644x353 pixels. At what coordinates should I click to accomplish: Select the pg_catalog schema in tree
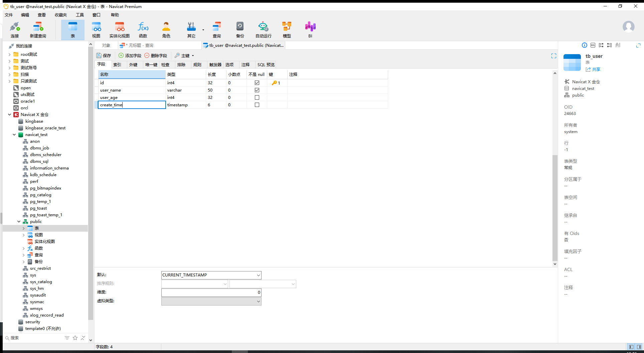click(40, 195)
